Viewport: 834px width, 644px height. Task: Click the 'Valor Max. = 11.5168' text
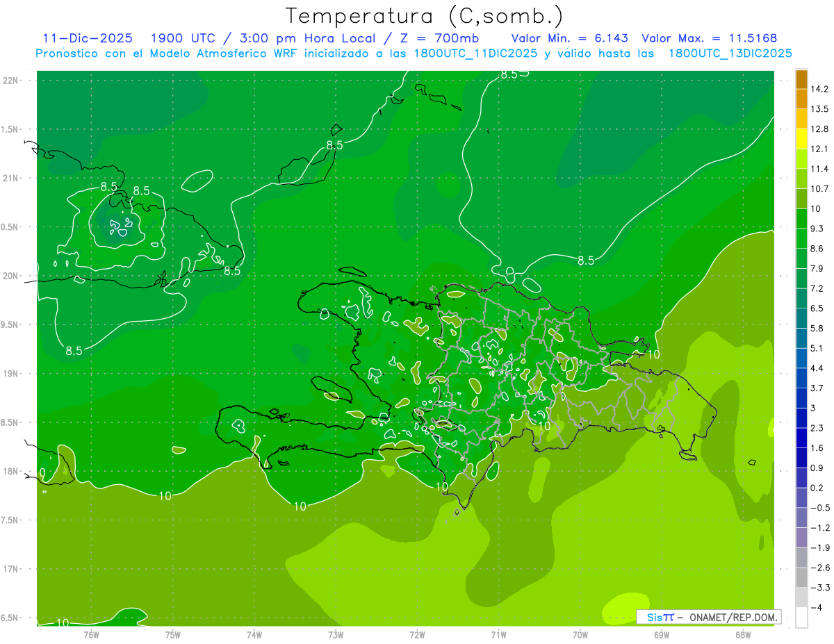click(709, 38)
